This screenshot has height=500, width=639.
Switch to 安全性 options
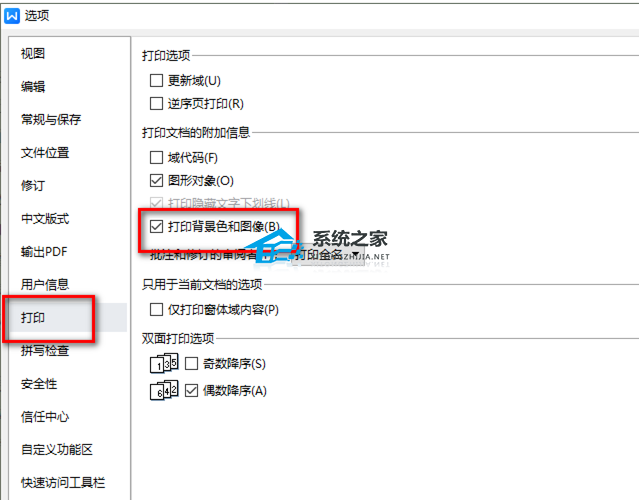click(x=39, y=383)
